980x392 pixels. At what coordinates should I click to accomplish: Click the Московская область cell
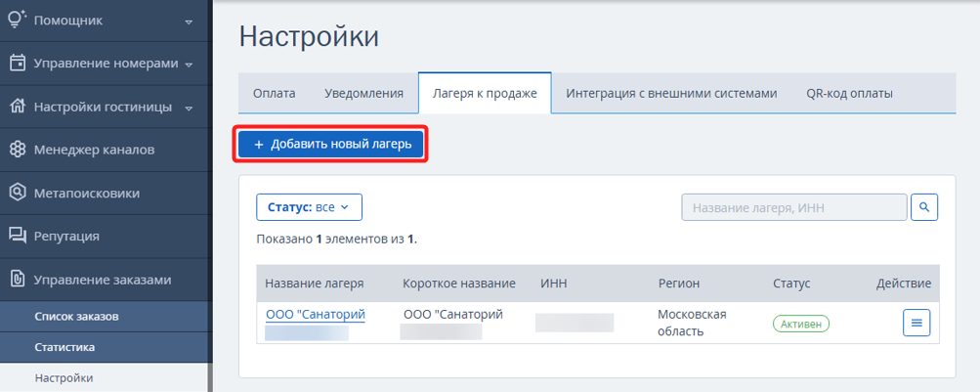click(692, 323)
